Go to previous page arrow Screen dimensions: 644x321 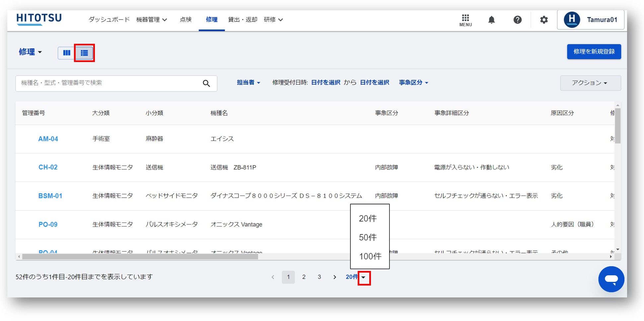coord(273,277)
